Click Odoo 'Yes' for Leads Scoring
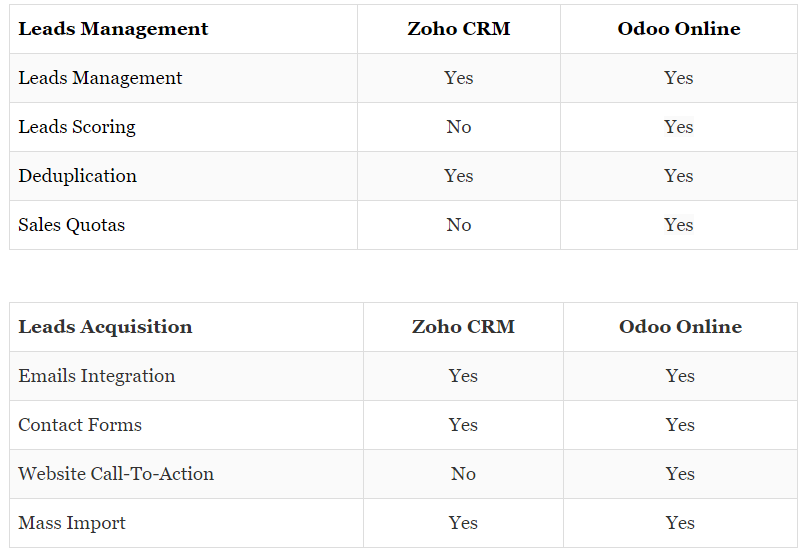Viewport: 807px width, 550px height. [679, 127]
